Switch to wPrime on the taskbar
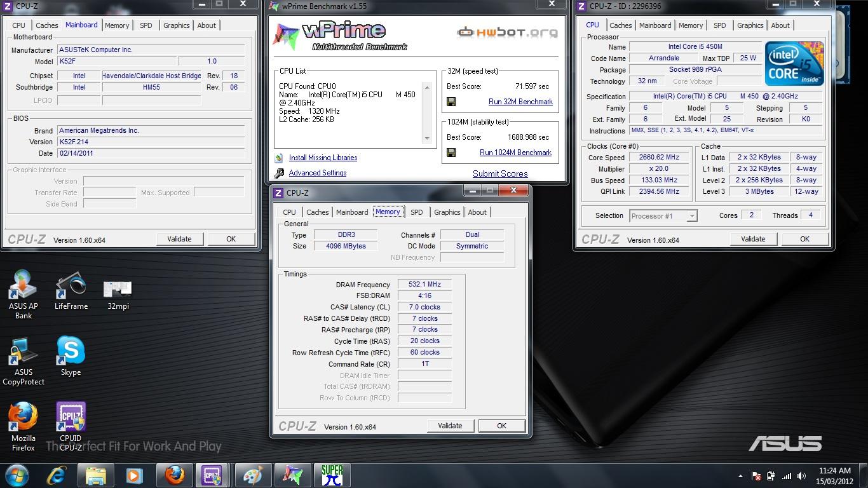The width and height of the screenshot is (868, 488). pos(292,475)
